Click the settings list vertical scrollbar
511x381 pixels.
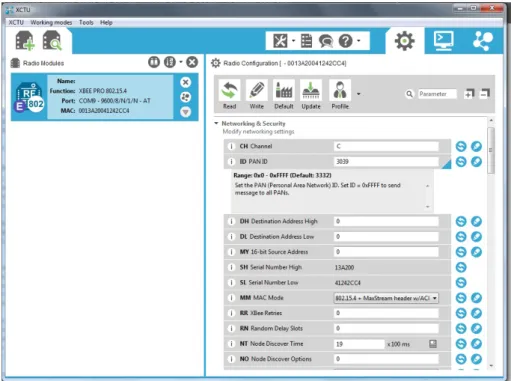(491, 151)
